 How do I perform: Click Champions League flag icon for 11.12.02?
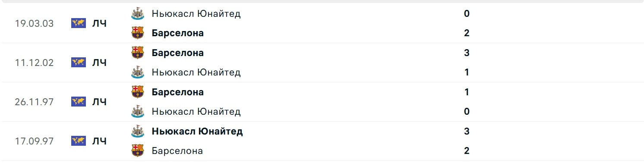point(79,63)
